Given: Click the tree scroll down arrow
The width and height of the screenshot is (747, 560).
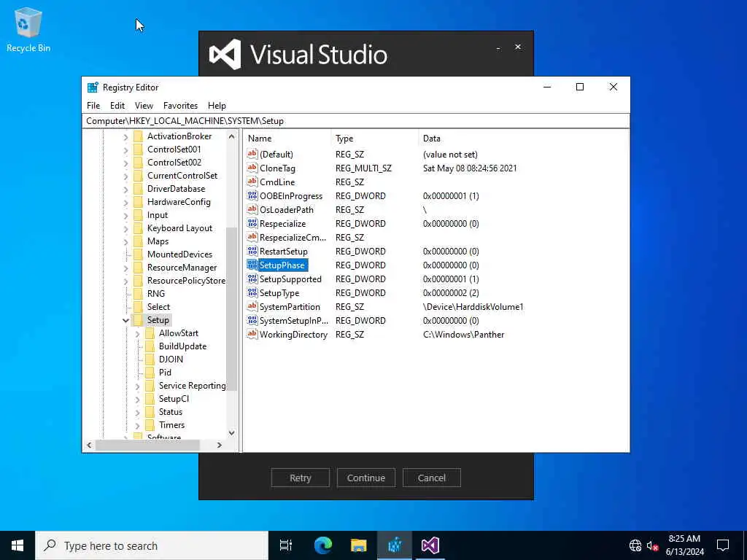Looking at the screenshot, I should (231, 433).
